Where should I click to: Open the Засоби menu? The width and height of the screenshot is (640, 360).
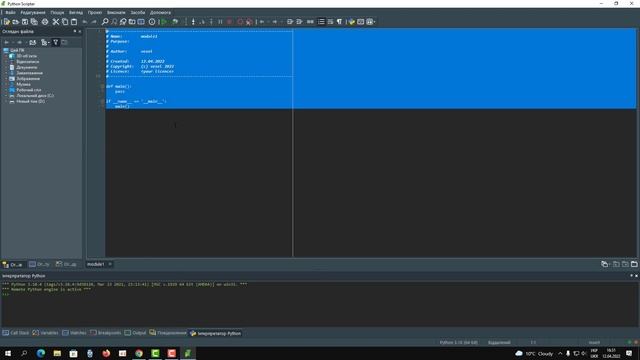(138, 13)
